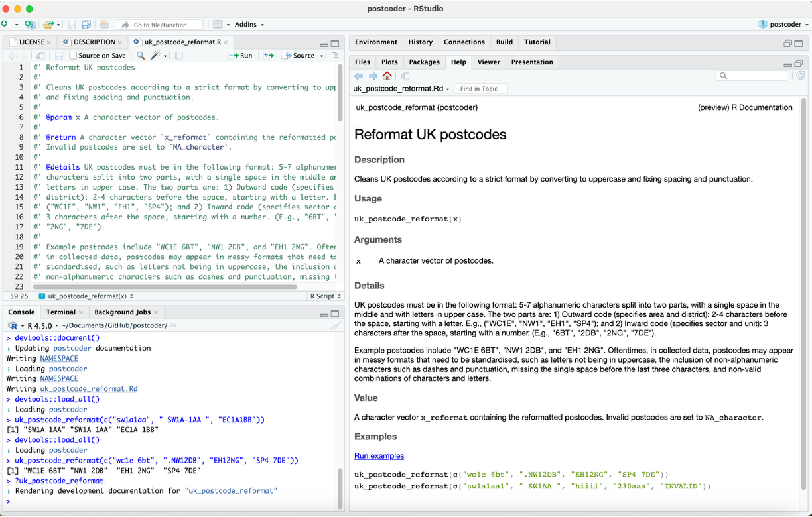Switch to the LICENSE tab
Screen dimensions: 812x517
(x=31, y=42)
